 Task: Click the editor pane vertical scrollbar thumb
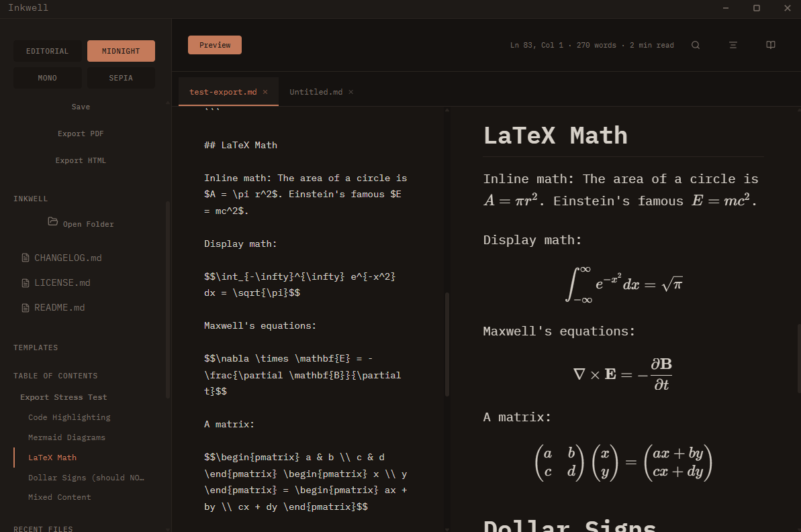point(447,345)
